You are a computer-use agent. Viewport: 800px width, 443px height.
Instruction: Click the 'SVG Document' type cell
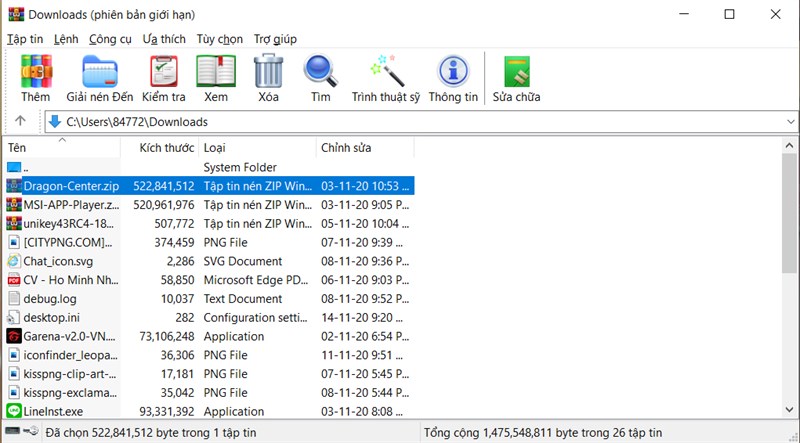(243, 261)
